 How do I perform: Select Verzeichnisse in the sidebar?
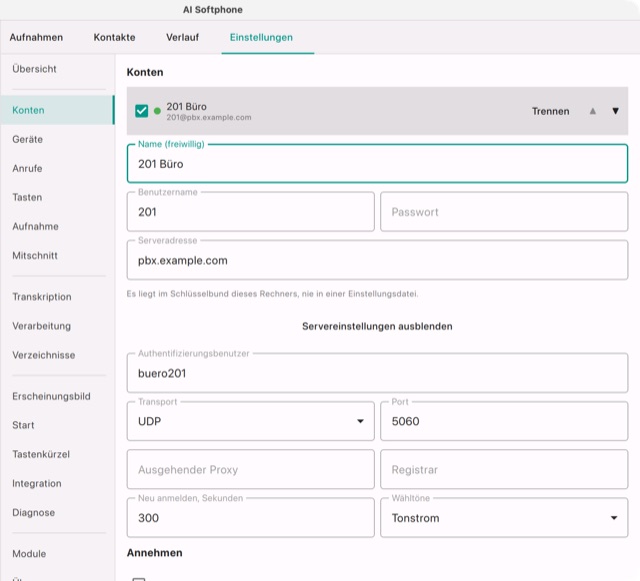57,355
